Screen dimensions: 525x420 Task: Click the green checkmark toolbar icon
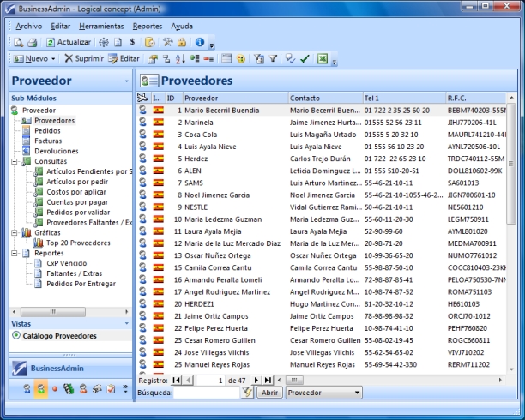point(305,59)
